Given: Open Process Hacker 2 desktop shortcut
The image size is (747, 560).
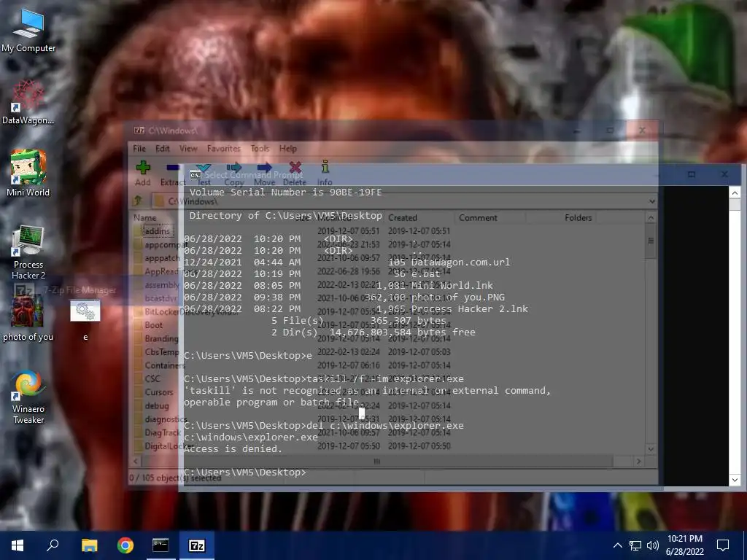Looking at the screenshot, I should [28, 252].
